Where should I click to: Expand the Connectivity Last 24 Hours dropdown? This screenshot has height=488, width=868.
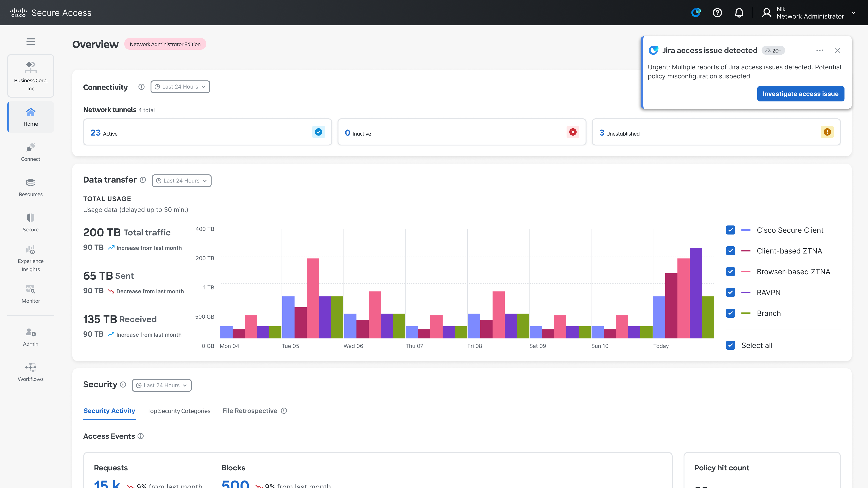coord(180,87)
